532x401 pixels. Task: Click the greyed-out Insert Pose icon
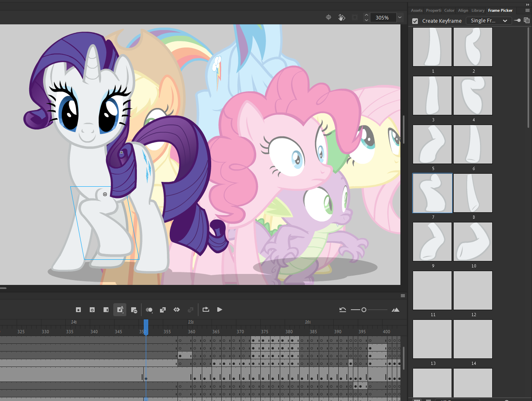tap(190, 310)
